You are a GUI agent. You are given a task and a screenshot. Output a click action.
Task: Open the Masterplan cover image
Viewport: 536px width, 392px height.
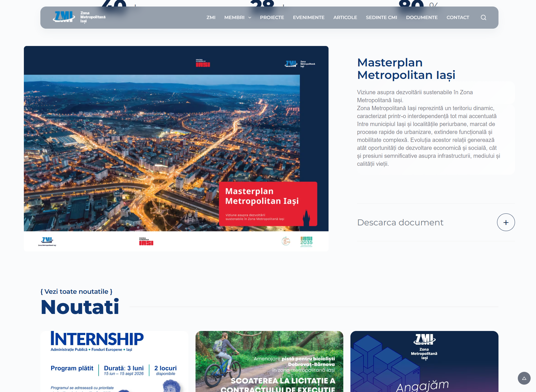pos(176,149)
